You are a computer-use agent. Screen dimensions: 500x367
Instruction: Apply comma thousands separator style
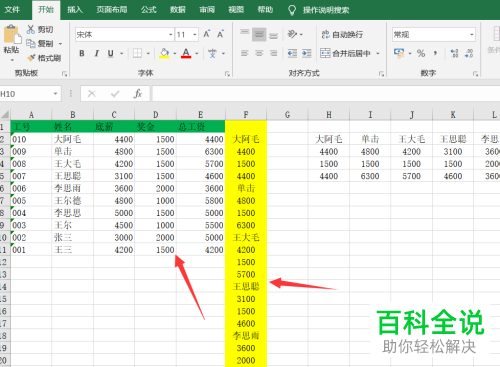[x=436, y=53]
